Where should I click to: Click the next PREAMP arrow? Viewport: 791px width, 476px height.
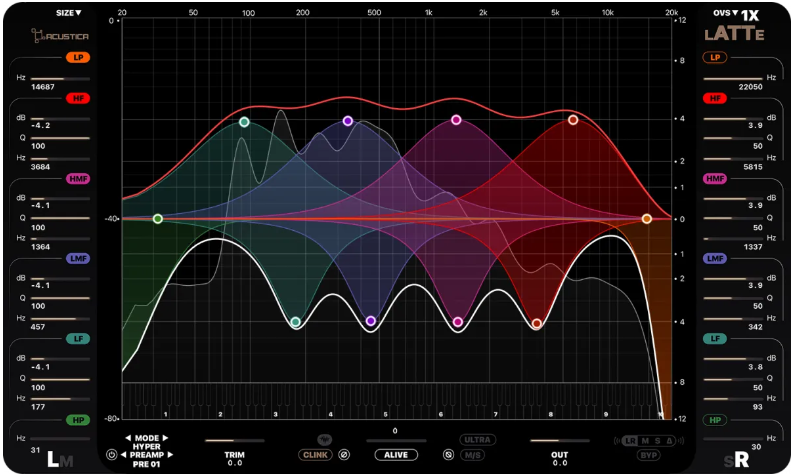(171, 454)
